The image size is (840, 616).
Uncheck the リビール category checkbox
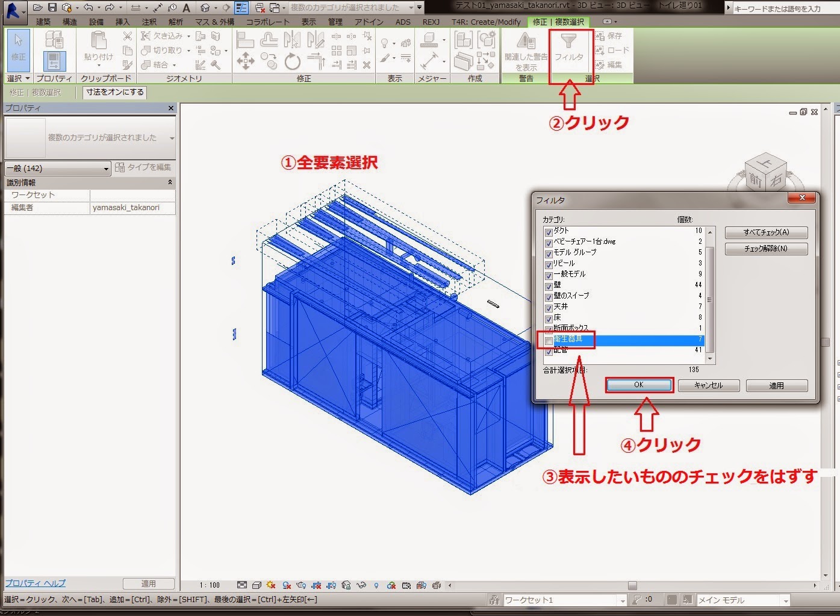(x=549, y=264)
